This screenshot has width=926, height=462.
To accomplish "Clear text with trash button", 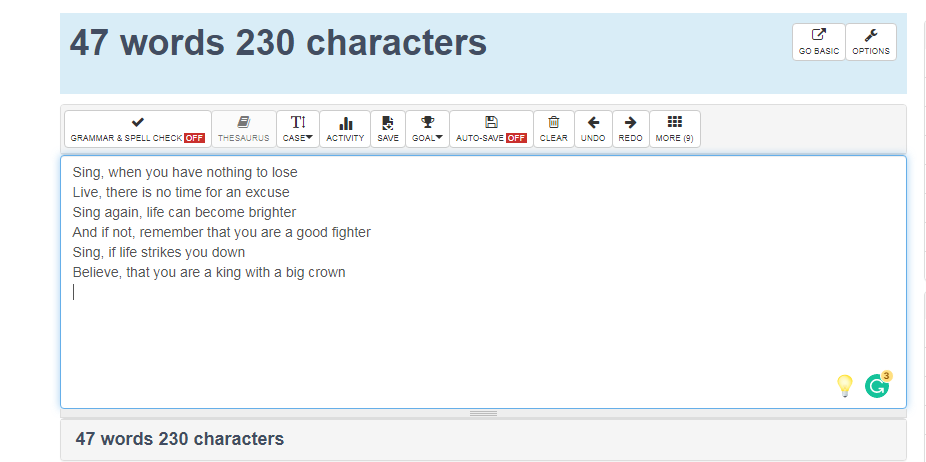I will tap(553, 129).
